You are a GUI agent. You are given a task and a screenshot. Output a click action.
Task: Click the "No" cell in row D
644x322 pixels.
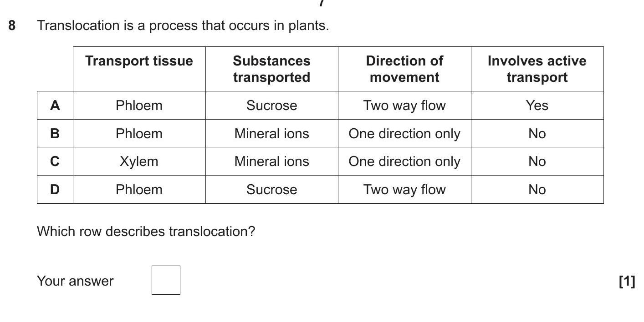[x=537, y=190]
